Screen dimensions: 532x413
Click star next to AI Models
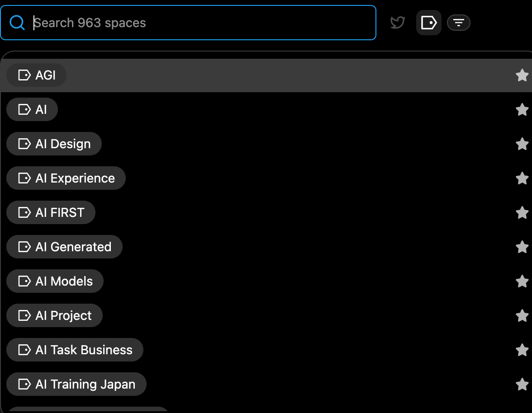[522, 281]
